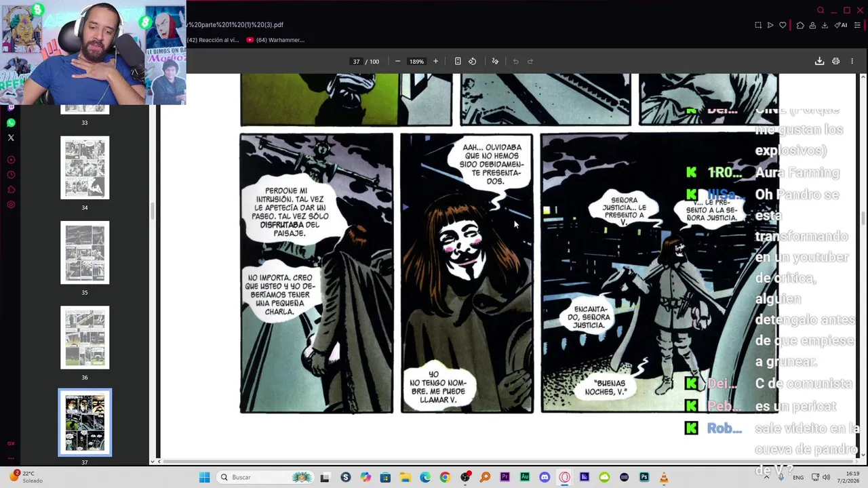
Task: Switch to Opera GX taskbar icon
Action: click(564, 477)
